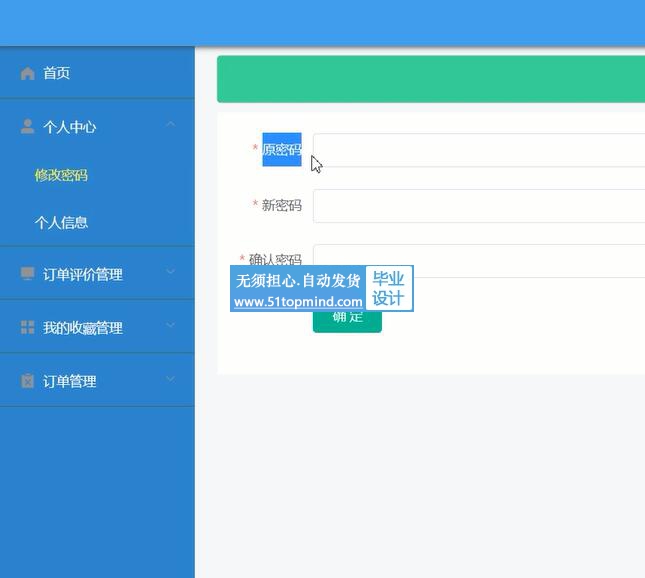Click the monitor icon for 订单评价管理
Image resolution: width=645 pixels, height=578 pixels.
pos(27,274)
